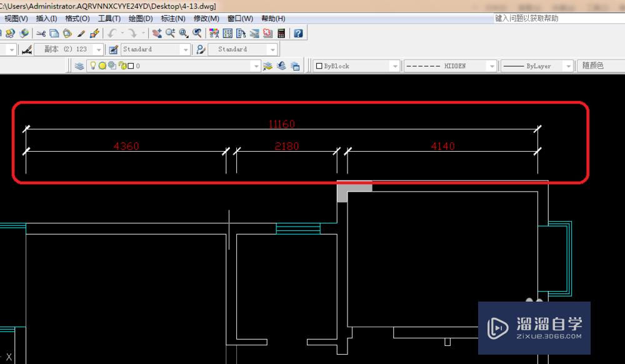Viewport: 625px width, 364px height.
Task: Click the Redo arrow icon
Action: click(132, 34)
